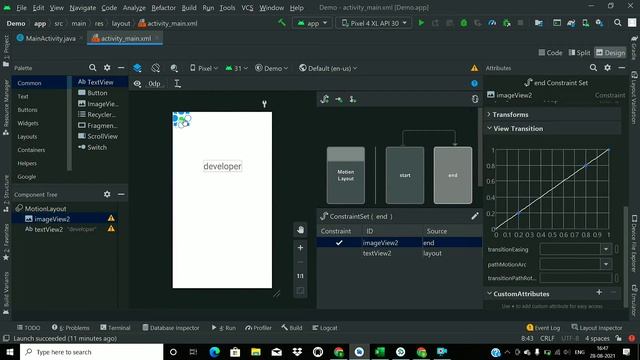Set default margins 0dp
This screenshot has height=360, width=640.
click(x=154, y=84)
